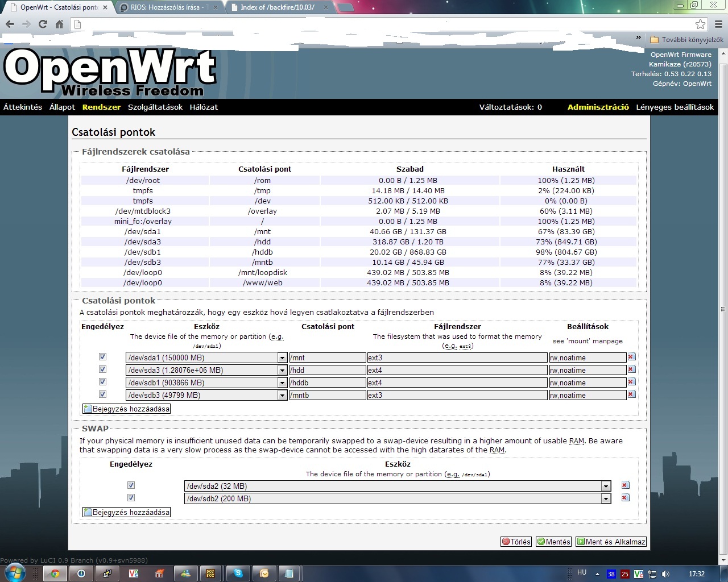Show hidden system tray icons
The image size is (728, 582).
pos(597,574)
